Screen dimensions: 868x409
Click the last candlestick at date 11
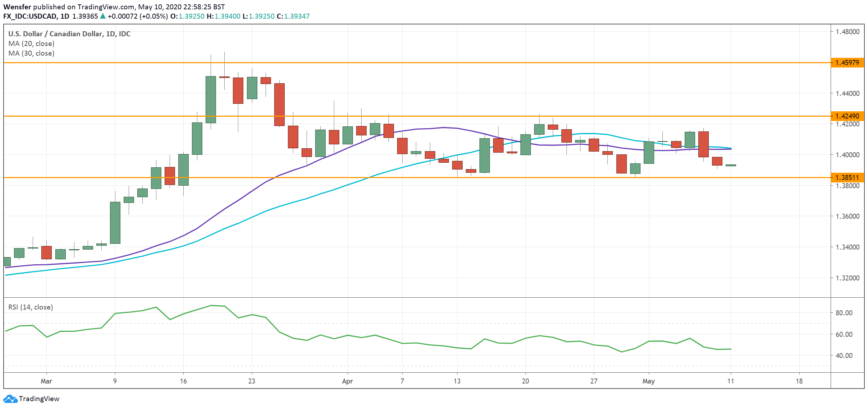[x=731, y=165]
